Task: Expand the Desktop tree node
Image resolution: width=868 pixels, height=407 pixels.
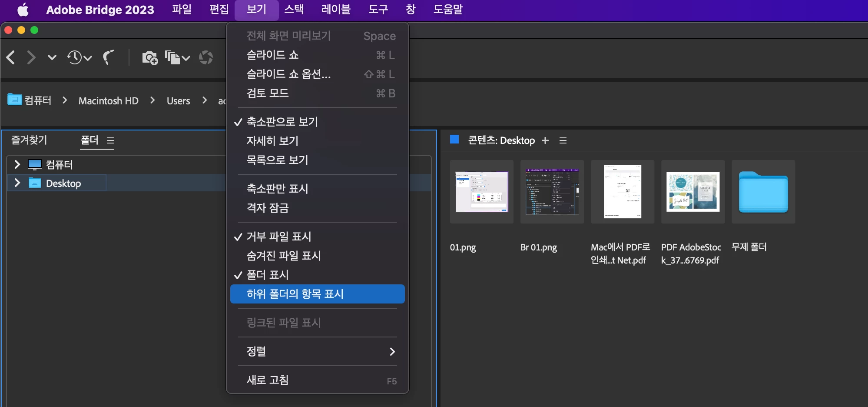Action: pyautogui.click(x=17, y=183)
